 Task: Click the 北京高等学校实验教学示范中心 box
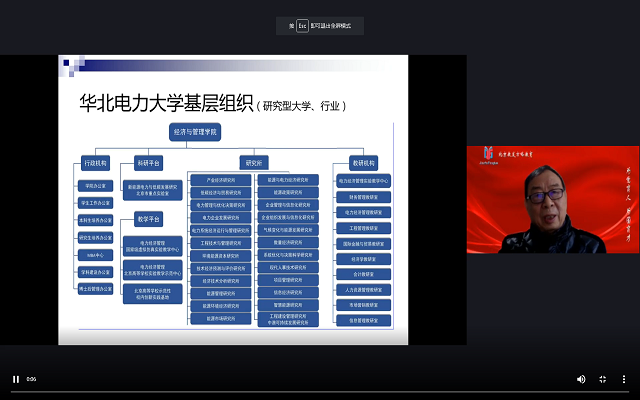153,270
